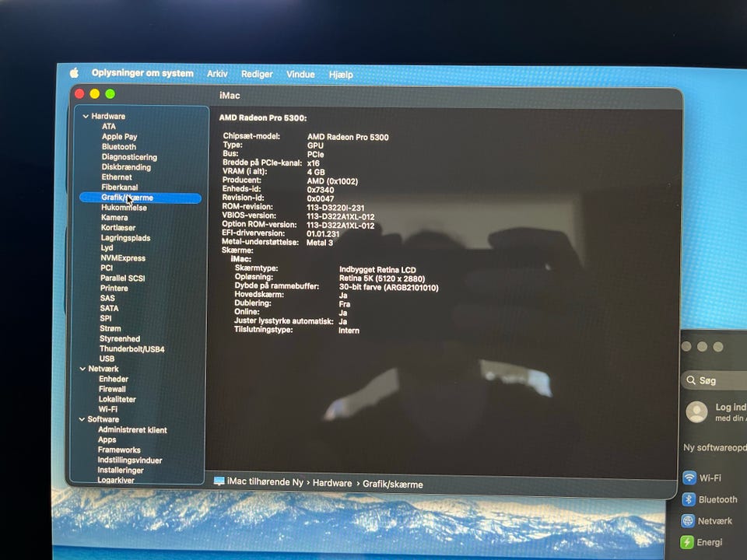Image resolution: width=747 pixels, height=560 pixels.
Task: Select PCI in the sidebar
Action: [x=107, y=268]
